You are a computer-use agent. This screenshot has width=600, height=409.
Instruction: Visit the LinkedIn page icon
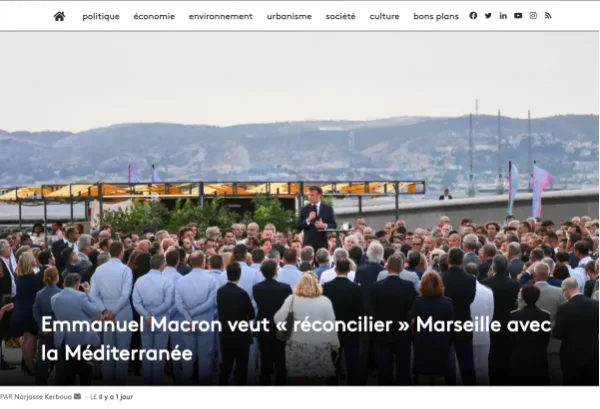click(x=503, y=16)
